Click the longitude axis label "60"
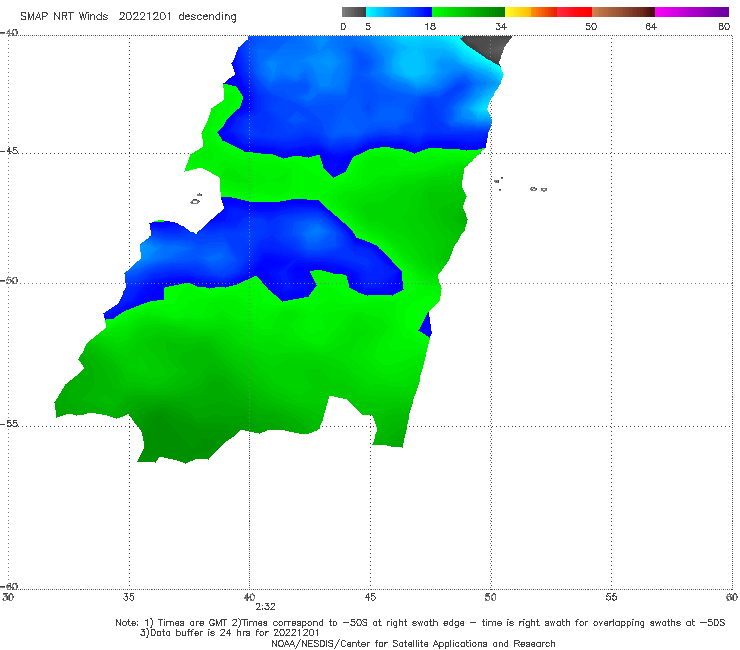Screen dimensions: 740x650 click(732, 597)
